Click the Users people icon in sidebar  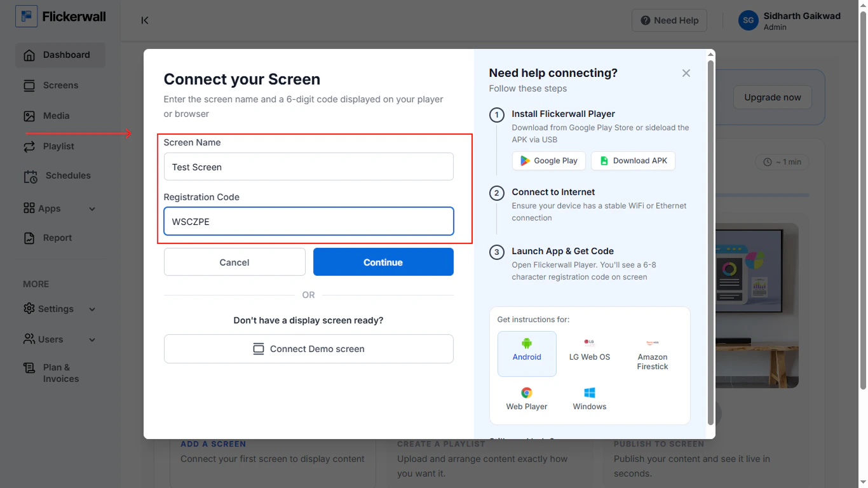point(29,339)
